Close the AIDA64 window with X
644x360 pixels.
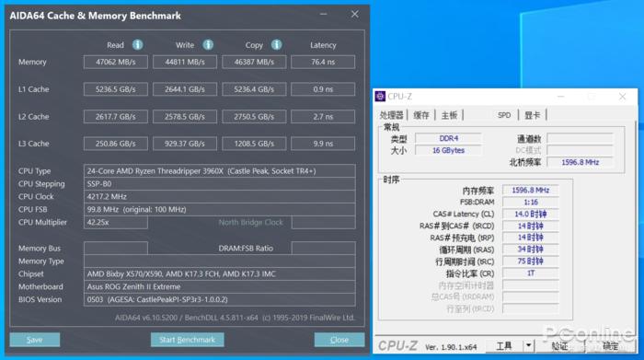click(355, 15)
